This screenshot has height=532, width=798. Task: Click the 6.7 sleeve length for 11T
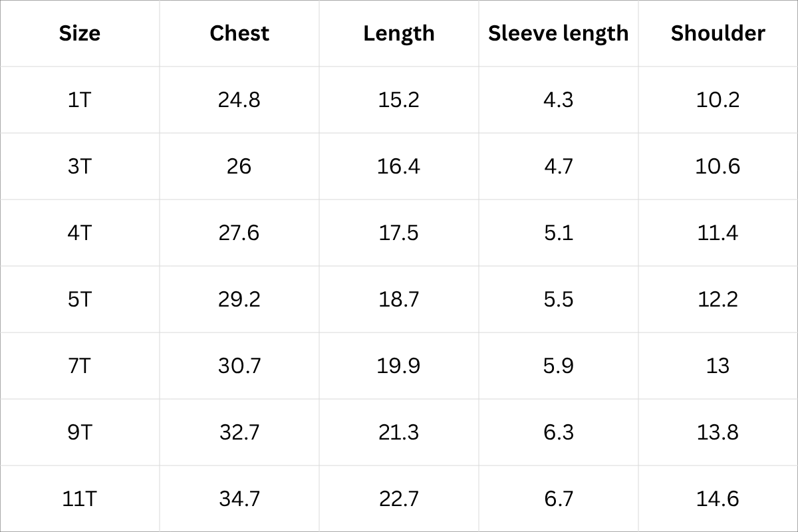click(558, 499)
